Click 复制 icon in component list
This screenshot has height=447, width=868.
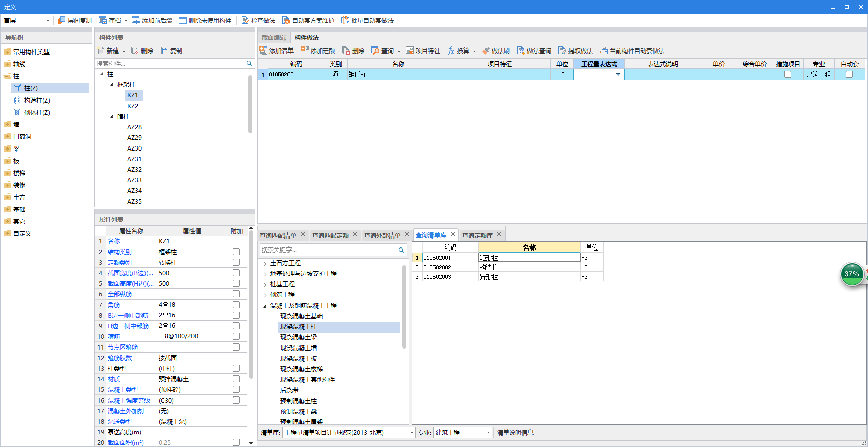point(164,51)
